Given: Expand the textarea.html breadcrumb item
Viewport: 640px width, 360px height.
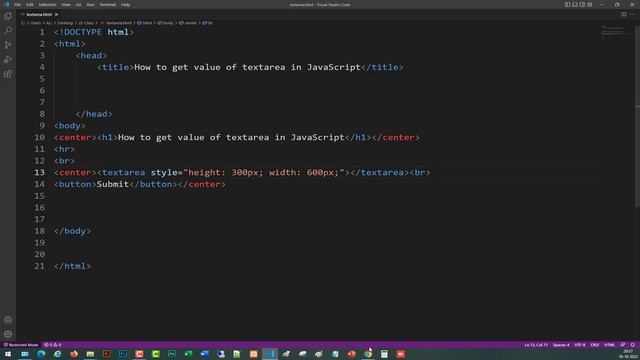Looking at the screenshot, I should (x=116, y=23).
